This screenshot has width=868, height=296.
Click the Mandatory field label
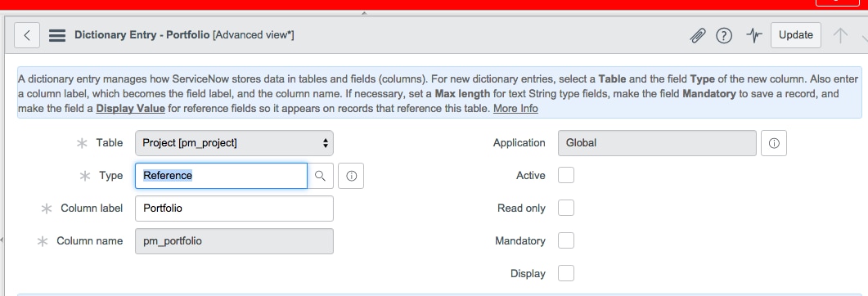519,240
